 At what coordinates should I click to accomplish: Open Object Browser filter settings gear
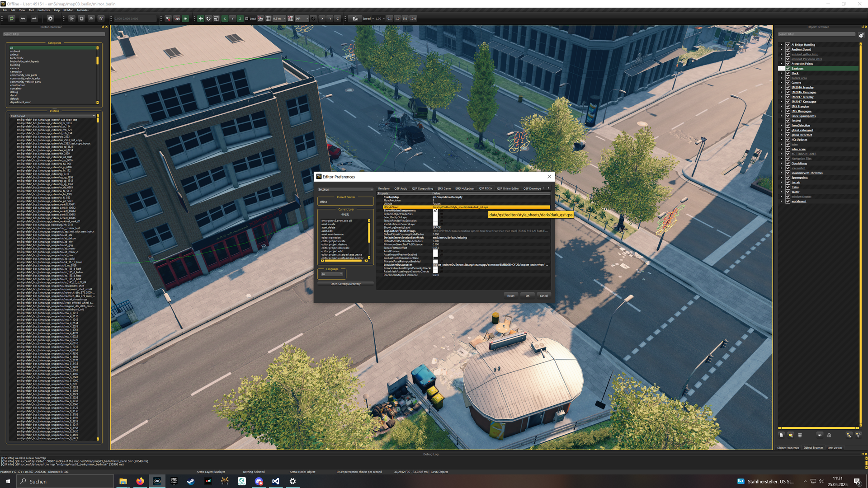click(x=861, y=35)
